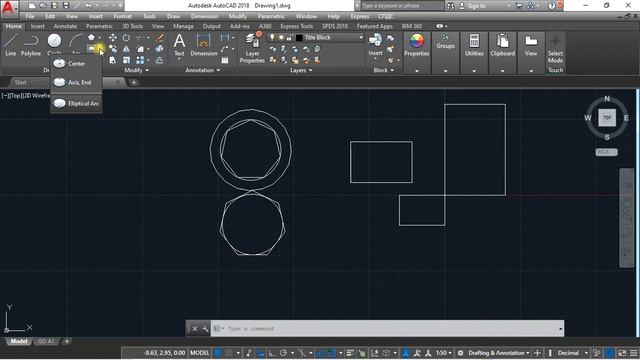Click Select Mode touch button
This screenshot has width=640, height=360.
[x=555, y=49]
